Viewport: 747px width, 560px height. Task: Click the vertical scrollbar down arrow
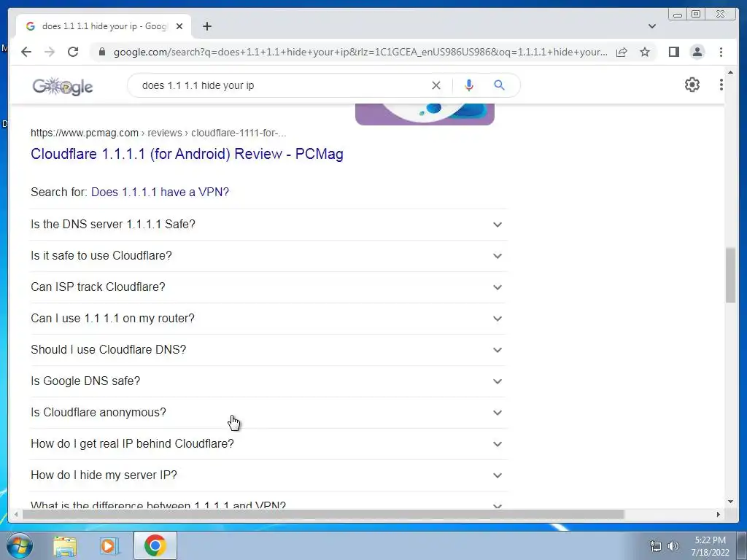point(730,502)
